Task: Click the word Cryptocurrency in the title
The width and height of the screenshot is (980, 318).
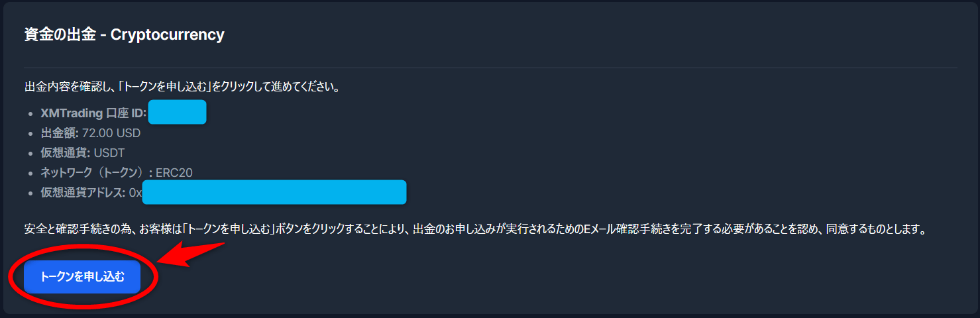Action: pyautogui.click(x=168, y=34)
